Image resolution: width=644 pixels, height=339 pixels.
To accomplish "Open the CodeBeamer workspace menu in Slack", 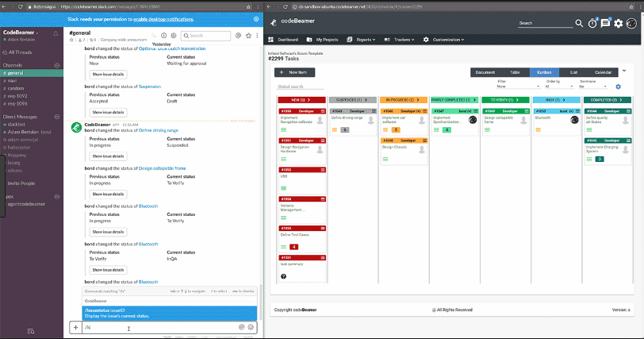I will pos(25,33).
